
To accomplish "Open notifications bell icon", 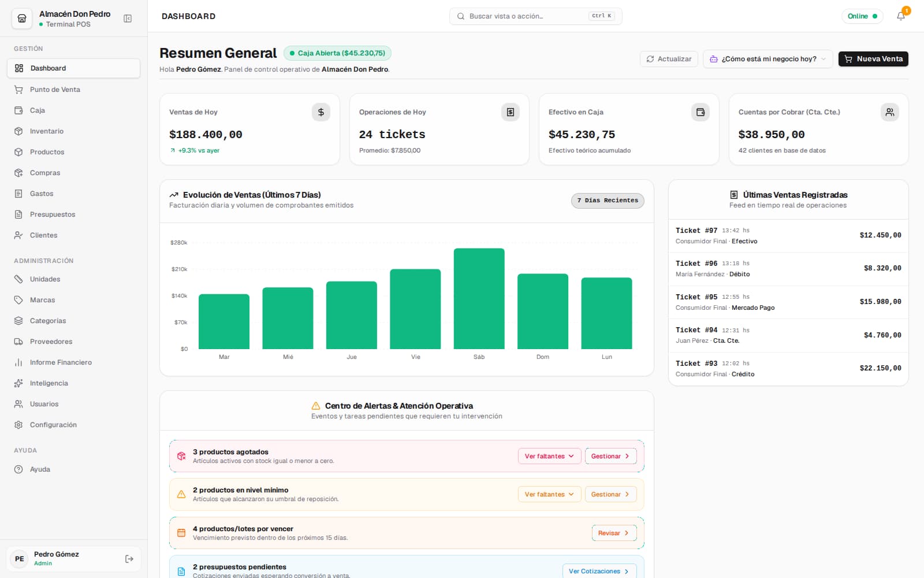I will tap(901, 16).
